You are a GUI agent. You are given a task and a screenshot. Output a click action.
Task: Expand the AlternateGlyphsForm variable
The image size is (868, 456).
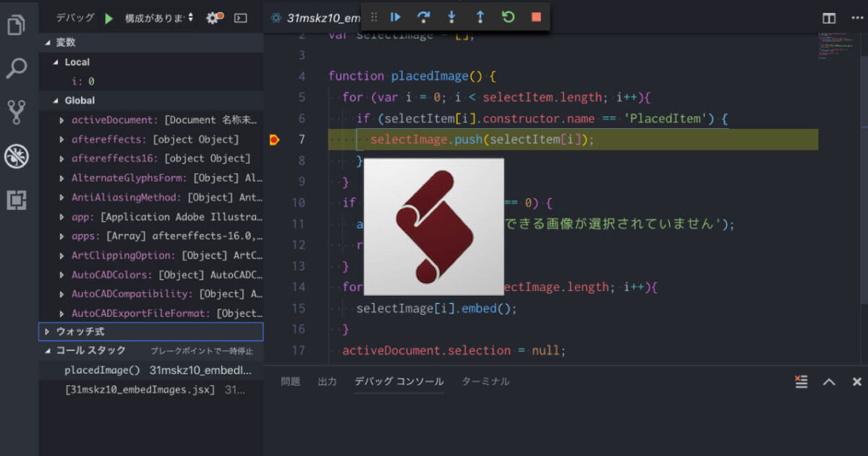pyautogui.click(x=62, y=178)
